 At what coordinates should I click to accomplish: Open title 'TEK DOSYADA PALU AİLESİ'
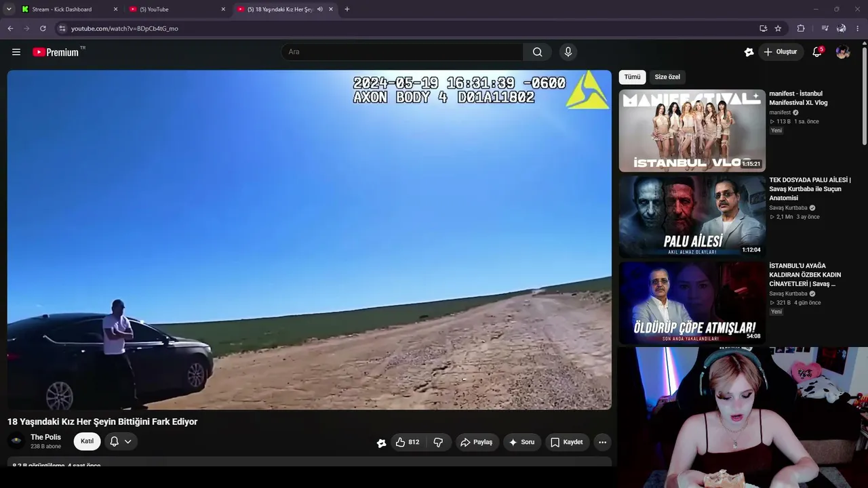810,189
